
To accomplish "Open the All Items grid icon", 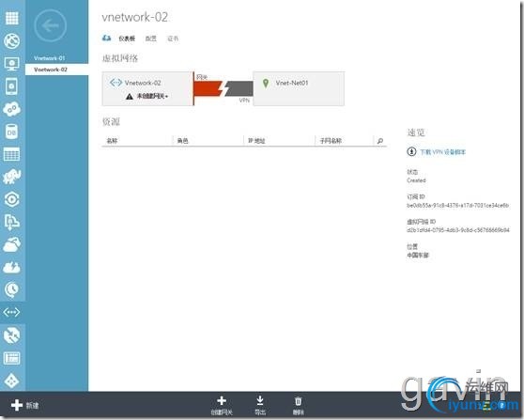I will point(11,18).
